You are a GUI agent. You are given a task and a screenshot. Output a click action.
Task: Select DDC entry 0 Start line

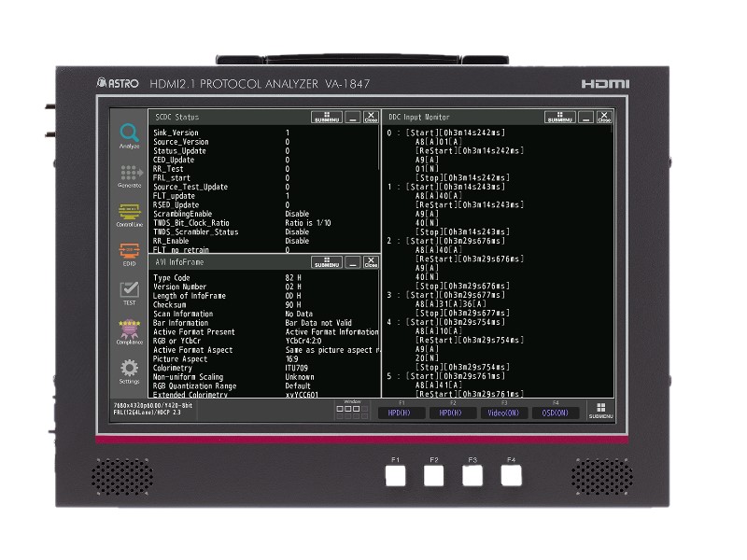tap(446, 133)
